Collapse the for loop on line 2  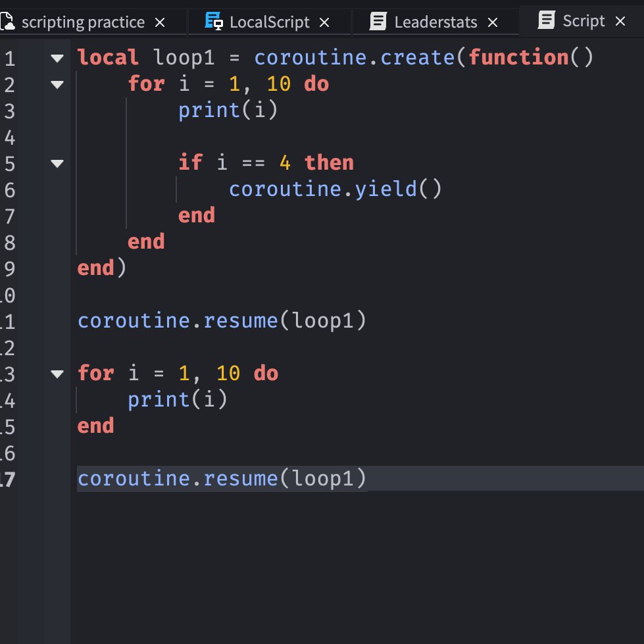tap(57, 85)
